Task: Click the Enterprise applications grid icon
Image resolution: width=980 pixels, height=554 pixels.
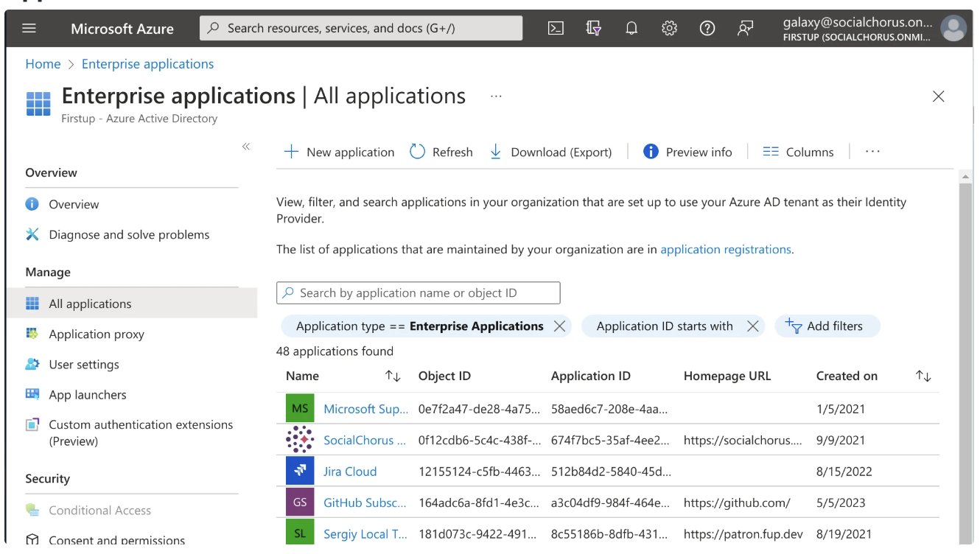Action: point(38,104)
